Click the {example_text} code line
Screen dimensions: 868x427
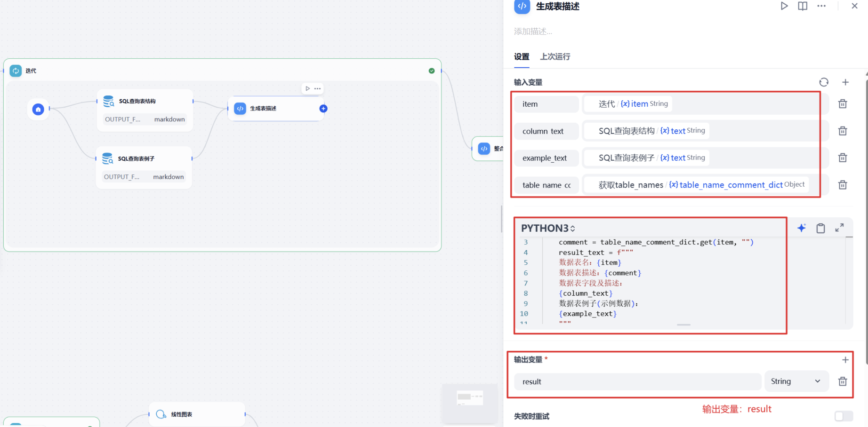(x=587, y=314)
